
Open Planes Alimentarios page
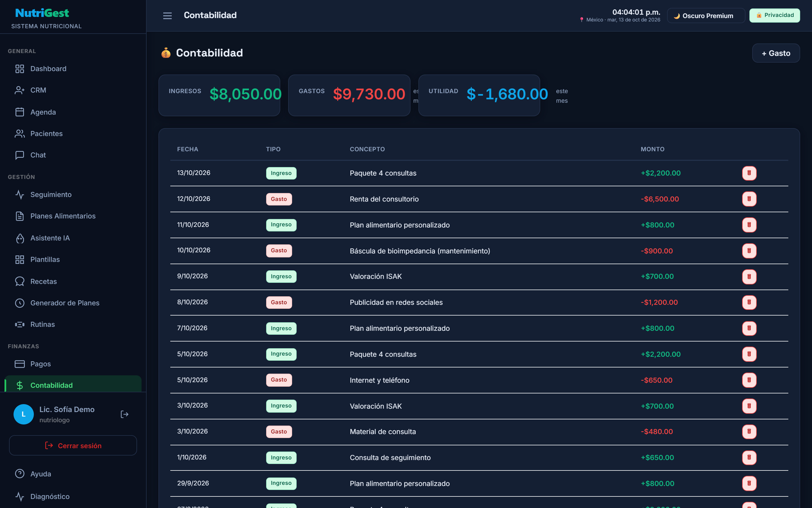point(73,216)
